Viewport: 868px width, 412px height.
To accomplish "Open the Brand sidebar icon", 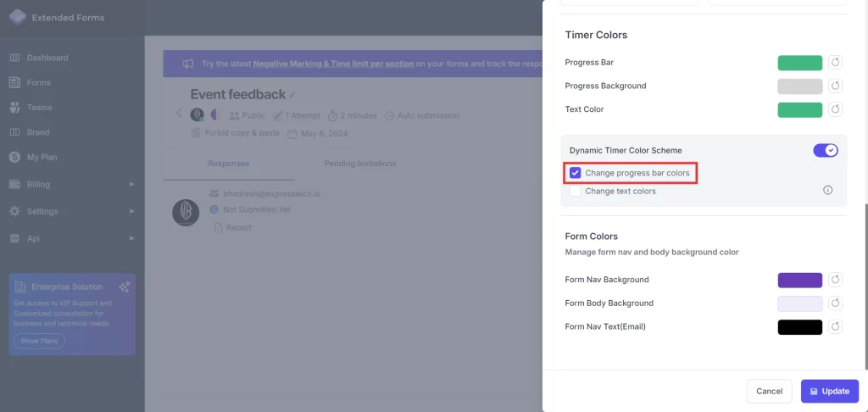I will (x=15, y=132).
